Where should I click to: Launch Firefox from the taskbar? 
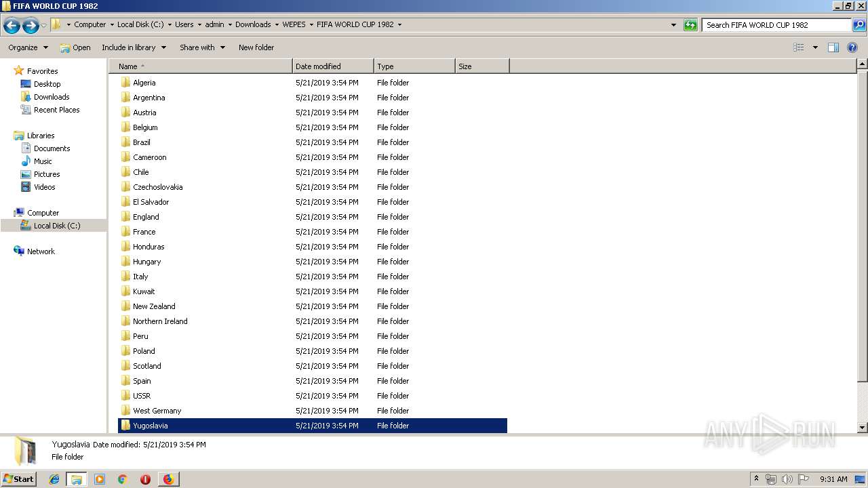point(168,479)
